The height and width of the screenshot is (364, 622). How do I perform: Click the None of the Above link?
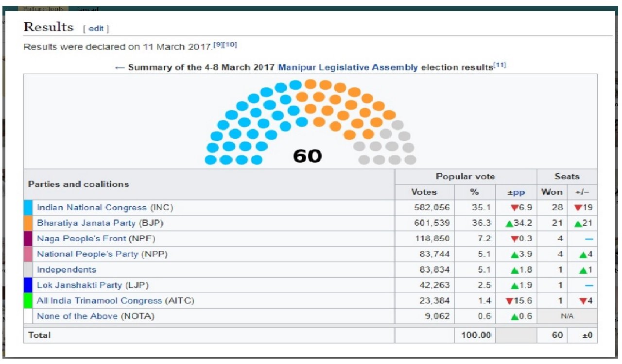pos(77,316)
